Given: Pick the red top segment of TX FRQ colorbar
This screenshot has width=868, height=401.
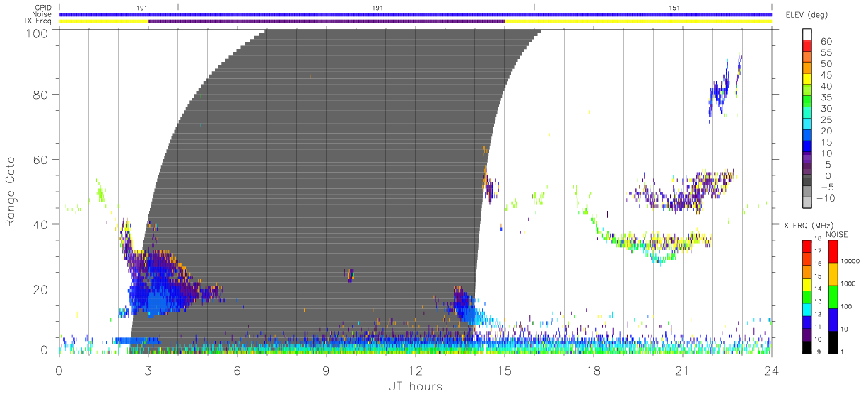Looking at the screenshot, I should (x=807, y=245).
